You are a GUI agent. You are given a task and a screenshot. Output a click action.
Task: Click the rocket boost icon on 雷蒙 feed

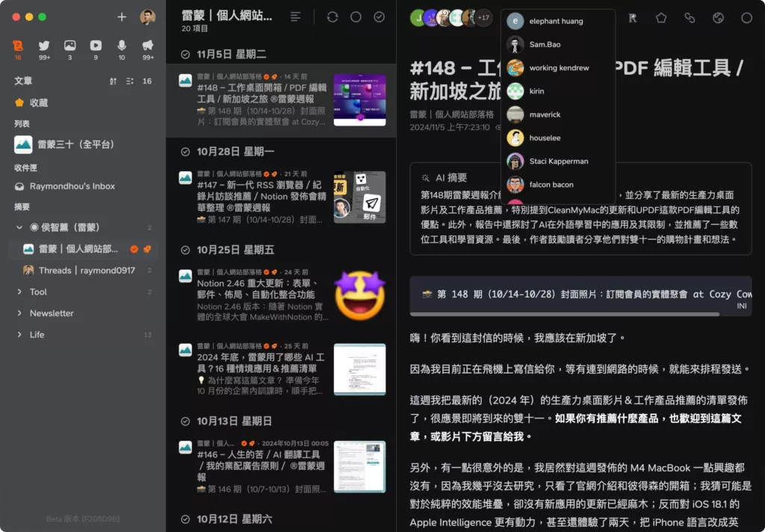[x=147, y=249]
